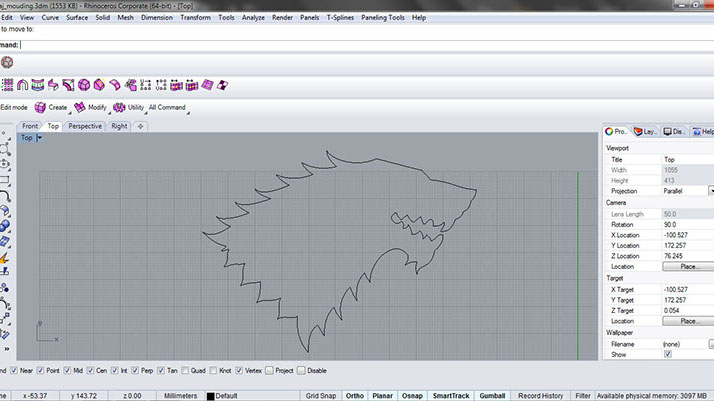Click the black Default layer color swatch
Screen dimensions: 714x401
(210, 396)
